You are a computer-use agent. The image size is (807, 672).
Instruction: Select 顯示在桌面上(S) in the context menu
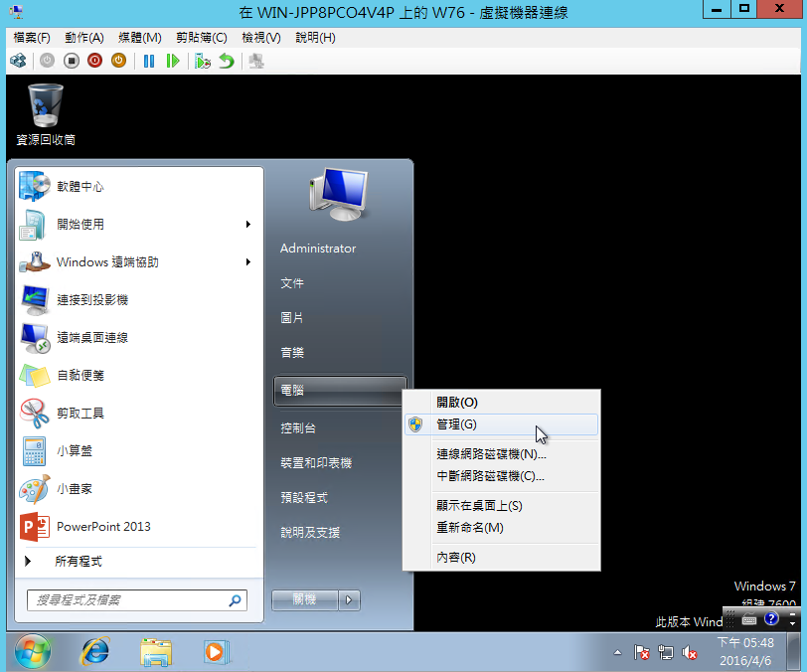click(x=501, y=506)
